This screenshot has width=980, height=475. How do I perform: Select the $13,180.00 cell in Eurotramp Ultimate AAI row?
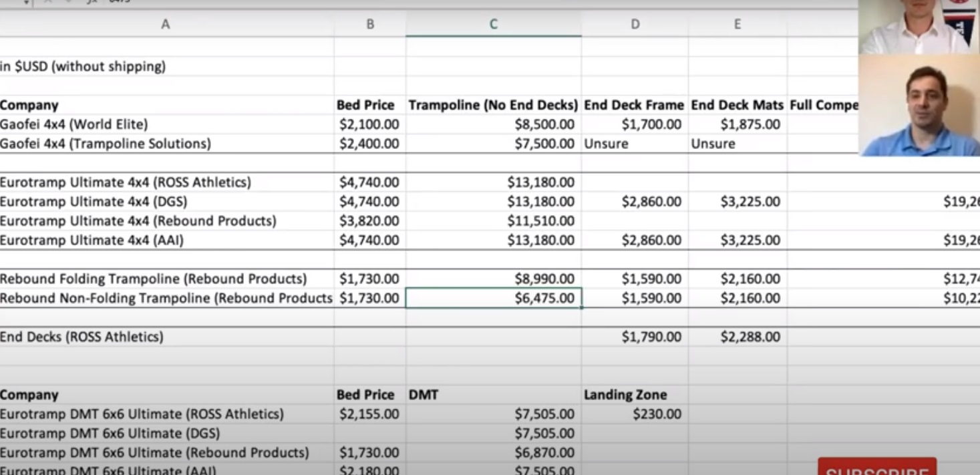click(x=494, y=240)
